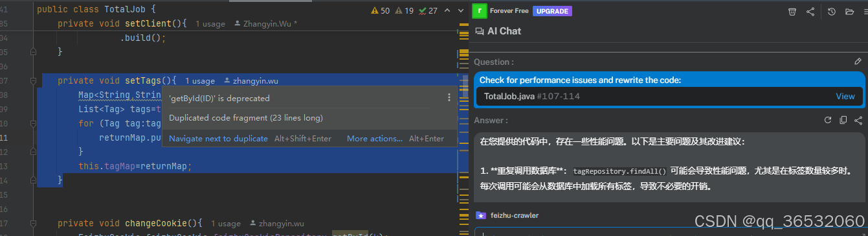Click the Answer : label

coord(491,120)
